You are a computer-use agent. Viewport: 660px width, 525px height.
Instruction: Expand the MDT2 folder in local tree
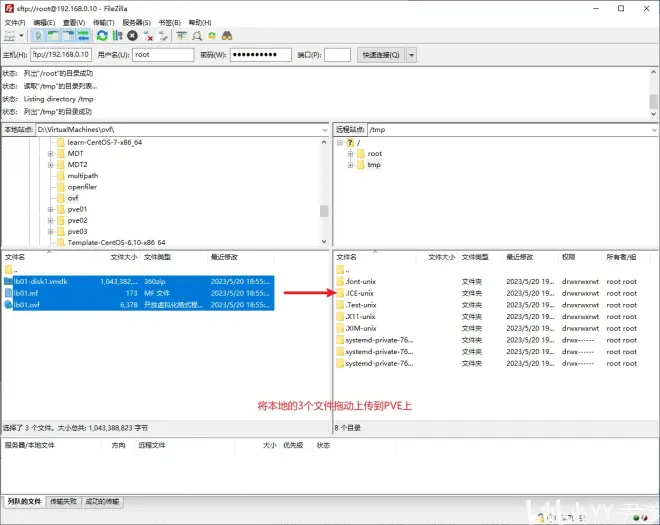coord(51,165)
